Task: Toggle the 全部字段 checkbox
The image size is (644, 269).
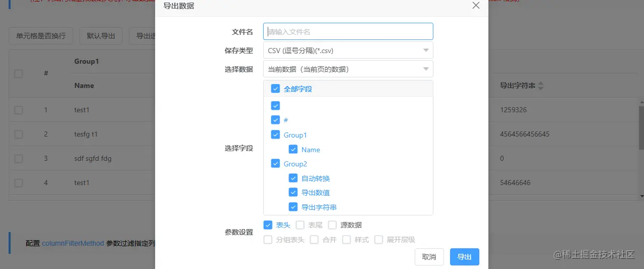Action: (275, 89)
